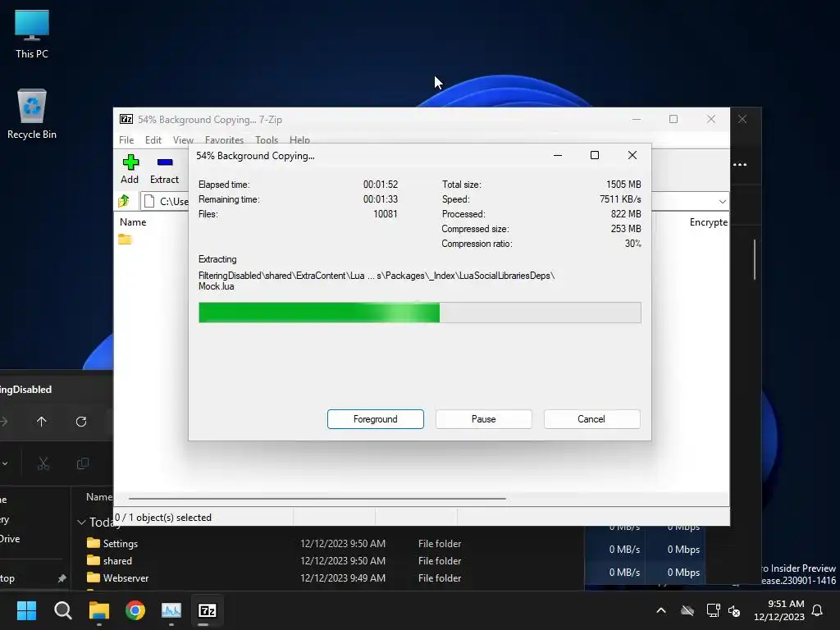Image resolution: width=840 pixels, height=630 pixels.
Task: Switch to 7-Zip taskbar icon
Action: [208, 610]
